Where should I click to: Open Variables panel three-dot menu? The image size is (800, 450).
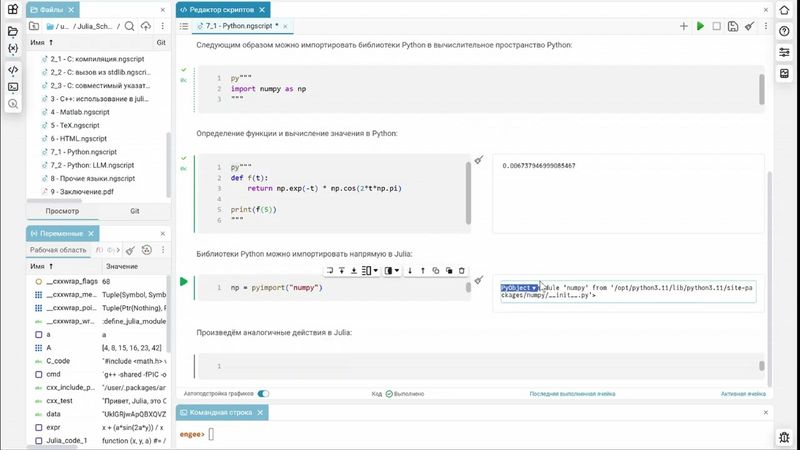pyautogui.click(x=163, y=250)
